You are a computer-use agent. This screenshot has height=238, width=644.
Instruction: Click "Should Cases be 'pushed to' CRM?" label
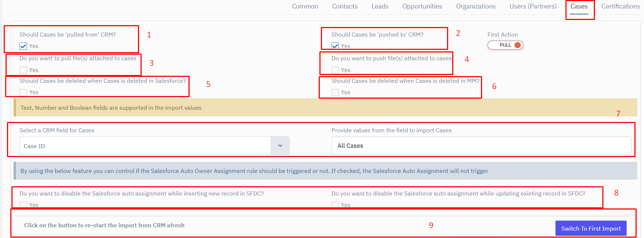(x=377, y=35)
